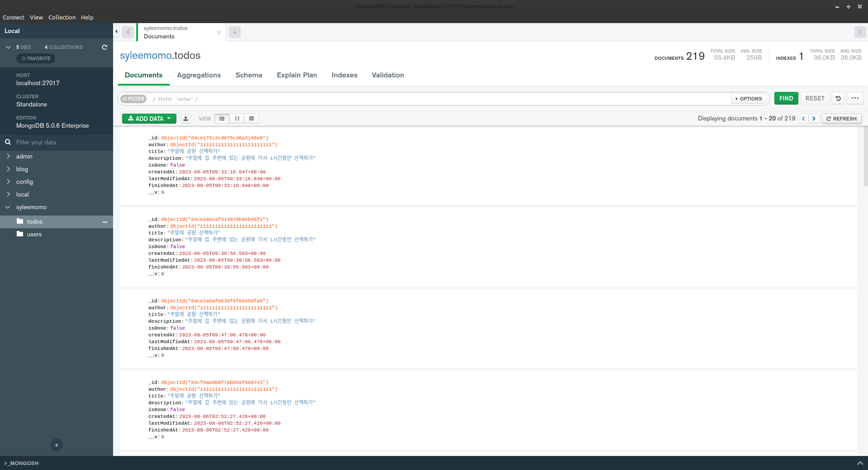Click the FIND button
This screenshot has height=470, width=868.
click(x=786, y=98)
